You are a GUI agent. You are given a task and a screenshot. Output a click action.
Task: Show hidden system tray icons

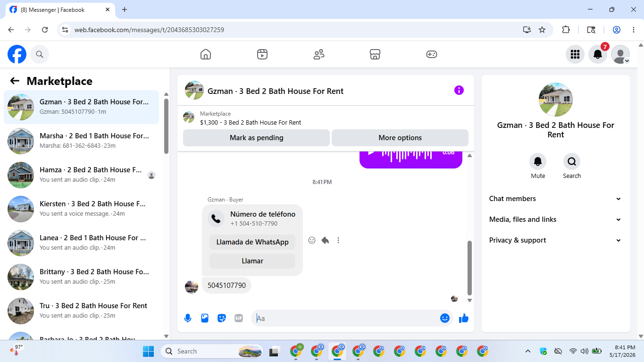click(x=528, y=351)
